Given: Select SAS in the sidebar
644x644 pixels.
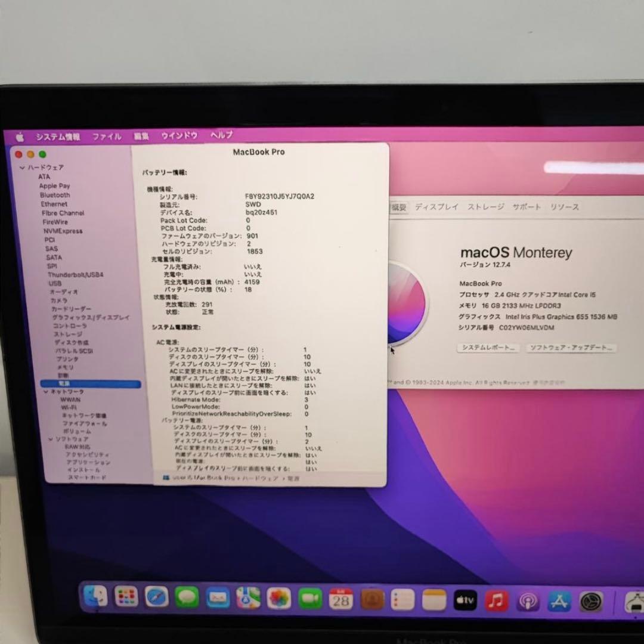Looking at the screenshot, I should 52,249.
